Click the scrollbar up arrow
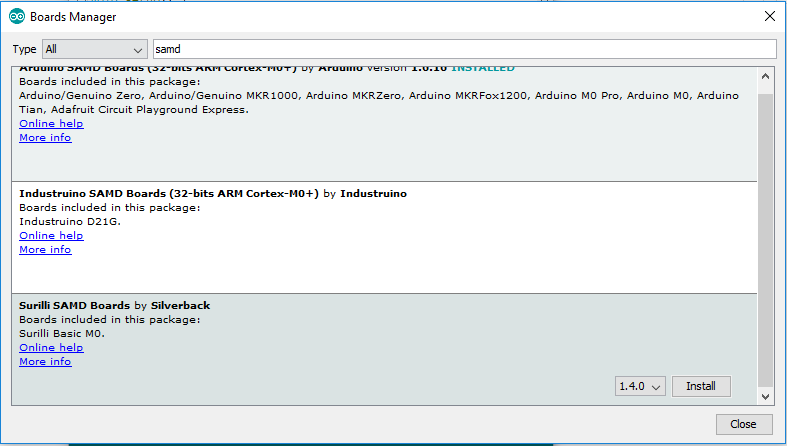 point(765,76)
